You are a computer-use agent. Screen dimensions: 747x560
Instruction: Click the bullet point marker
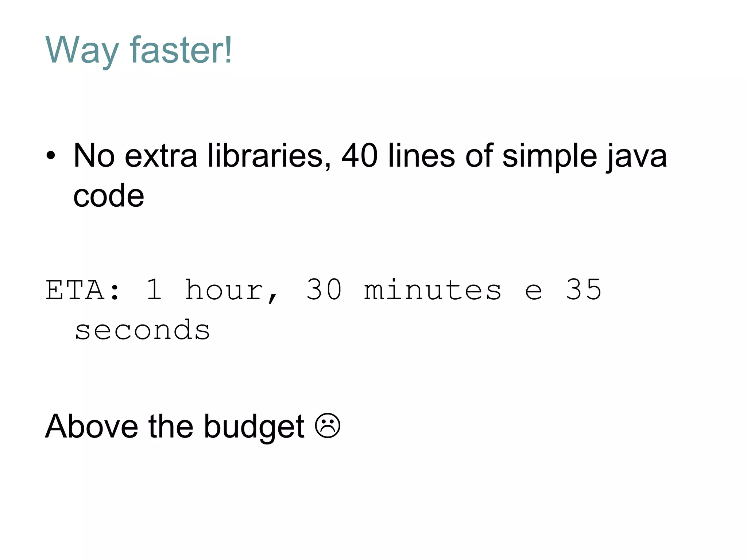(51, 156)
